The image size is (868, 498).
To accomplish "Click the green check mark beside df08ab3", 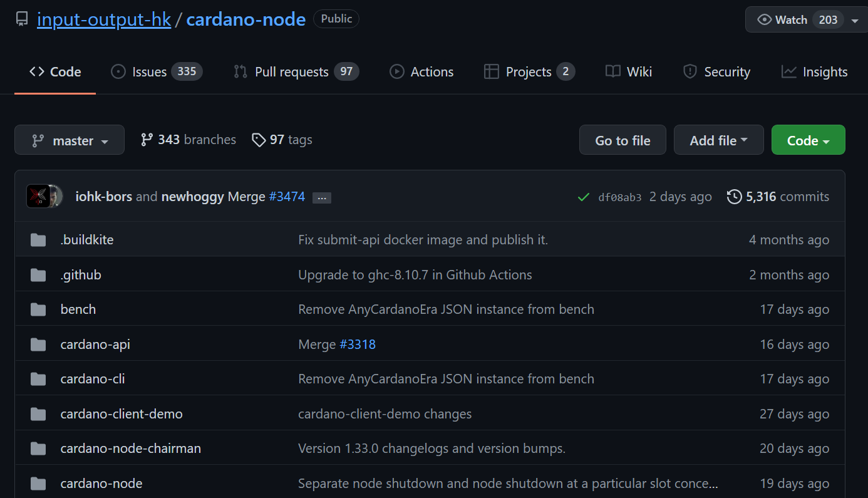I will coord(583,196).
